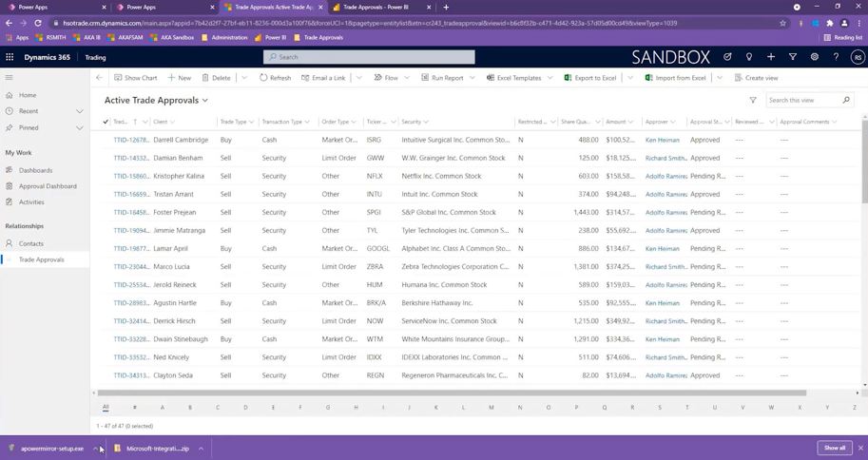868x460 pixels.
Task: Expand the Excel Templates dropdown
Action: pos(550,78)
